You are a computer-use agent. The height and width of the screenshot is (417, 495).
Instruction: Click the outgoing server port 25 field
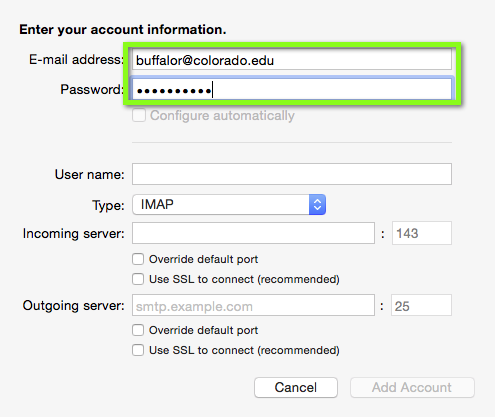click(x=421, y=305)
